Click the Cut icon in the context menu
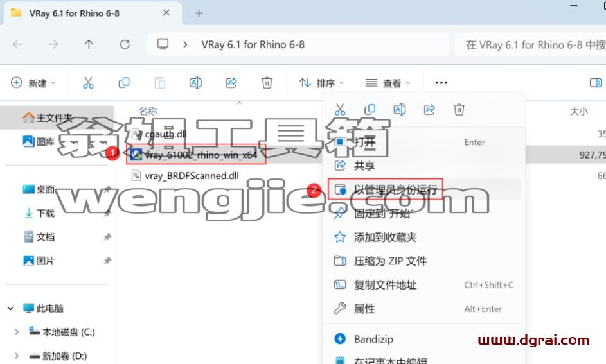 tap(340, 110)
